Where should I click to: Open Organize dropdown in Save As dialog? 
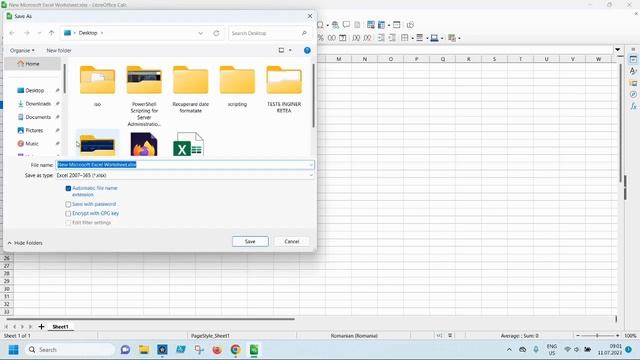22,50
